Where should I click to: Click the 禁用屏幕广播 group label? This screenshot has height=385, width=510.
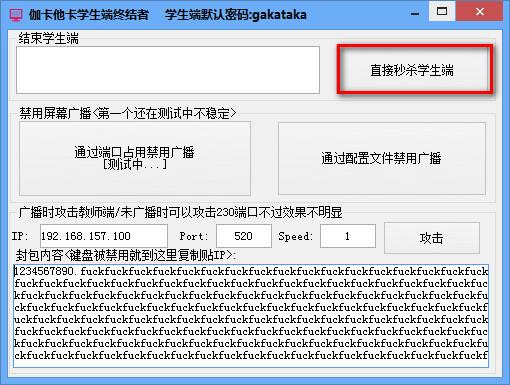tap(128, 113)
